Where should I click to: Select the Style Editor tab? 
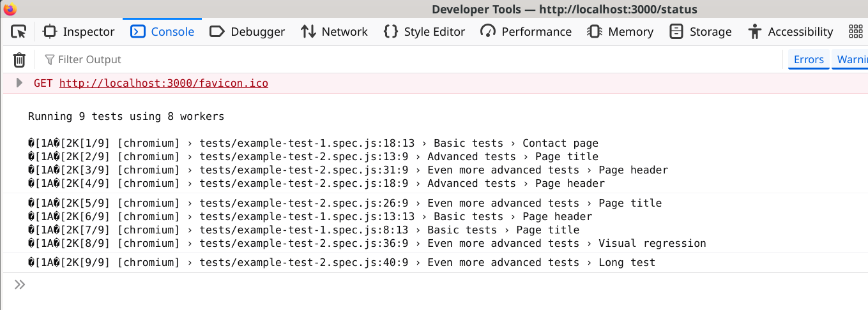click(424, 31)
